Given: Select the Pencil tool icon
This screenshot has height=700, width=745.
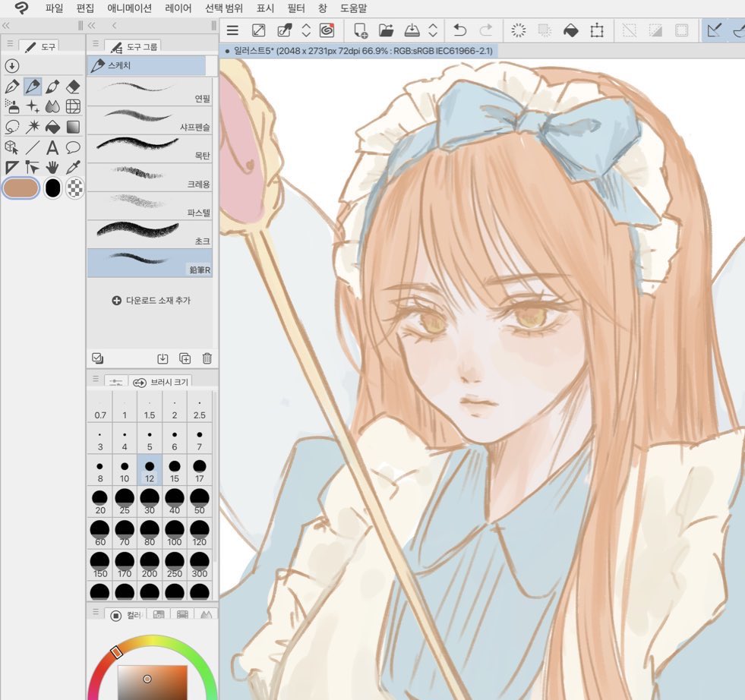Looking at the screenshot, I should pyautogui.click(x=33, y=87).
